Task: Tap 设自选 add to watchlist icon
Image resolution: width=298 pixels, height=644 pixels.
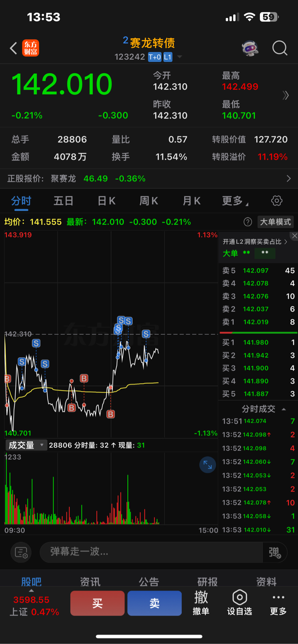Action: point(239,603)
